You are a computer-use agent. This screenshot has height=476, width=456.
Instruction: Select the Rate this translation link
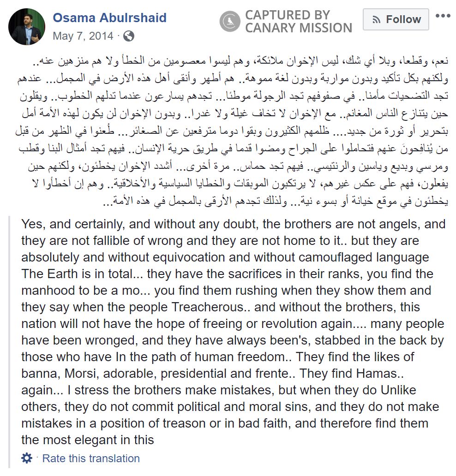tap(90, 458)
